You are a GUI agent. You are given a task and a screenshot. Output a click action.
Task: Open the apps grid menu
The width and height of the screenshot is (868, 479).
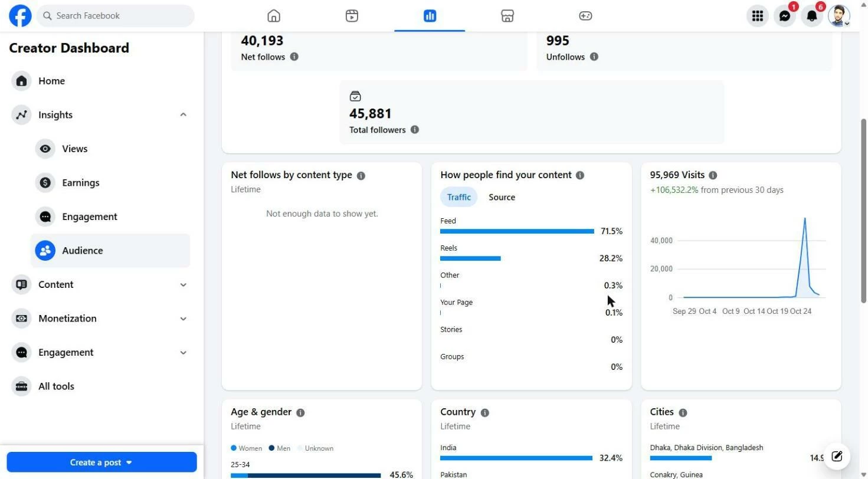[757, 16]
